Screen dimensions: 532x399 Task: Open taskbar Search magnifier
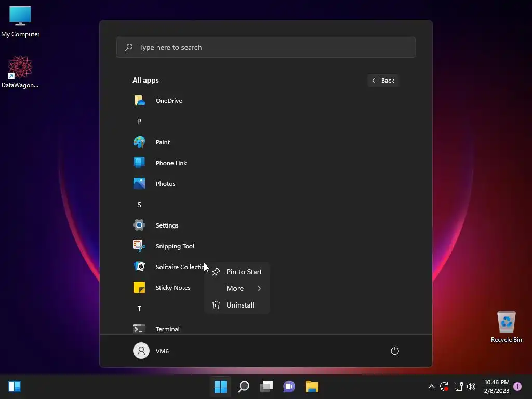click(244, 387)
